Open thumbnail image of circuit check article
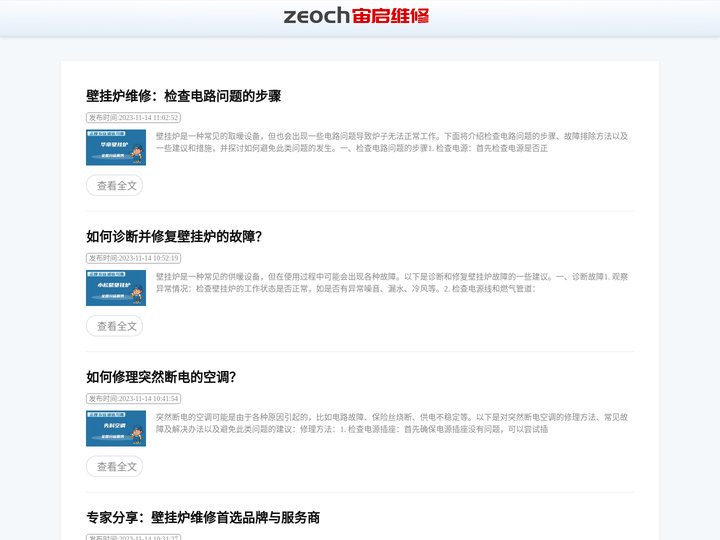This screenshot has width=720, height=540. point(116,147)
